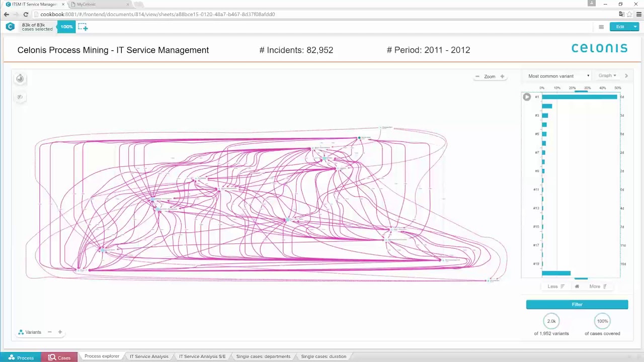Click the Celonis hexagon logo icon

point(10,27)
